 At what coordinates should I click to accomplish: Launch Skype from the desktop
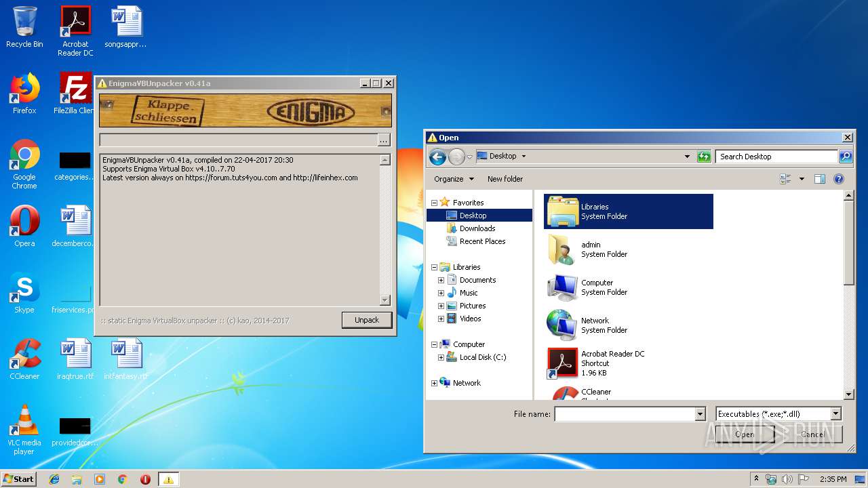pyautogui.click(x=24, y=293)
